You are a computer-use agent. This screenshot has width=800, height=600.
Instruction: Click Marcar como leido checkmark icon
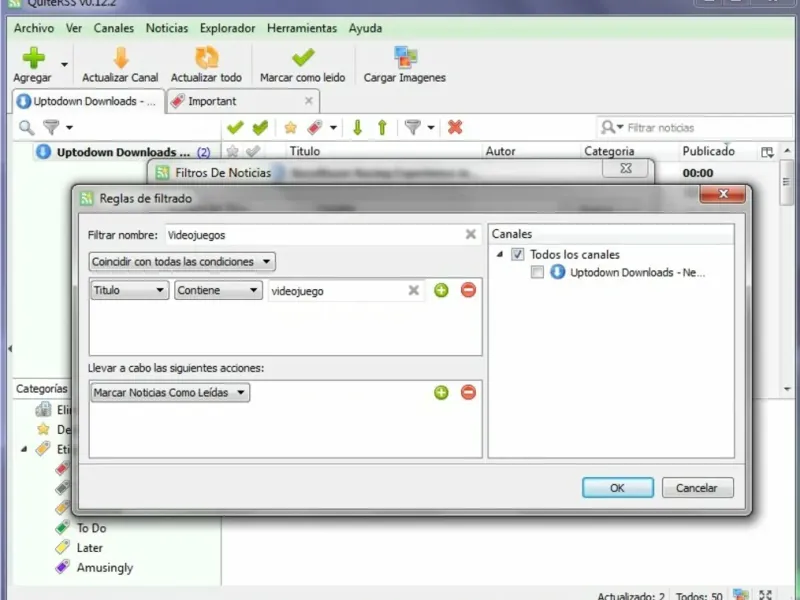(303, 58)
